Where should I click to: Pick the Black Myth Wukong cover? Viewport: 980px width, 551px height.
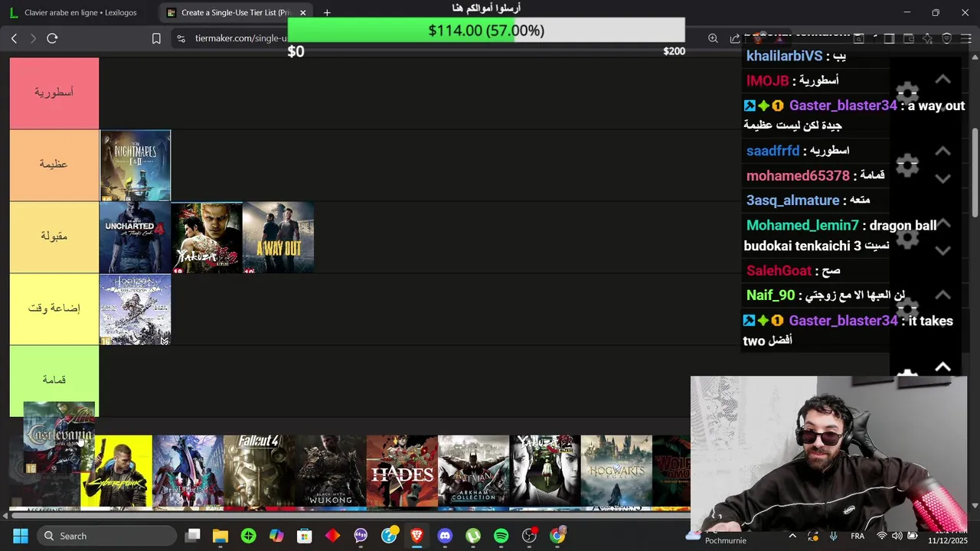click(330, 471)
